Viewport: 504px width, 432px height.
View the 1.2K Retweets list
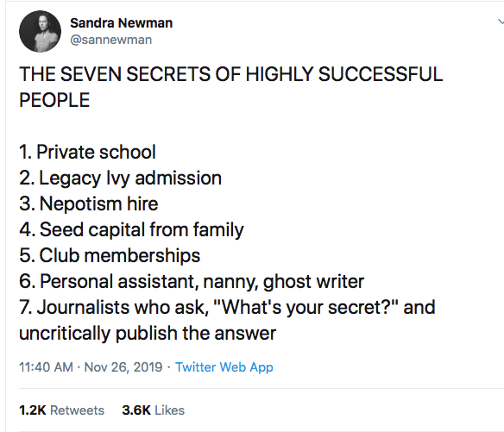tap(62, 410)
